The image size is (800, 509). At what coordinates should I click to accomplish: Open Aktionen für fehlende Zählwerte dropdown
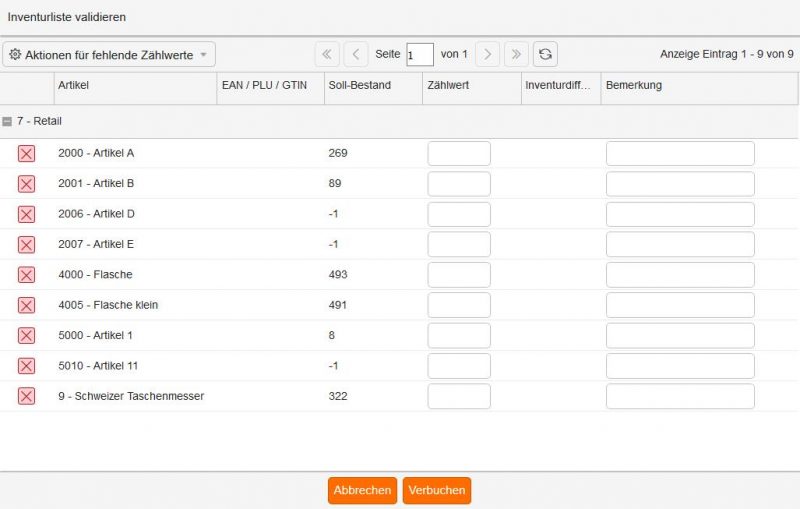pos(109,55)
